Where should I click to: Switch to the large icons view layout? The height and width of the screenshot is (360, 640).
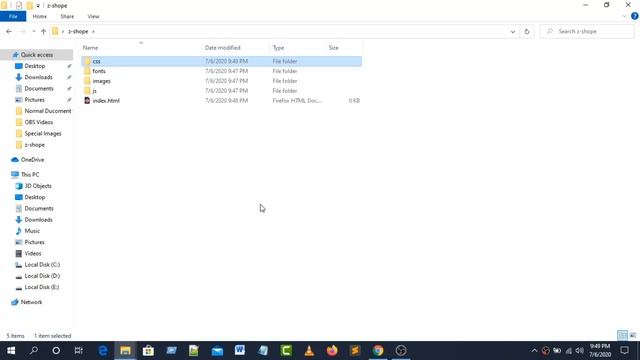[633, 336]
